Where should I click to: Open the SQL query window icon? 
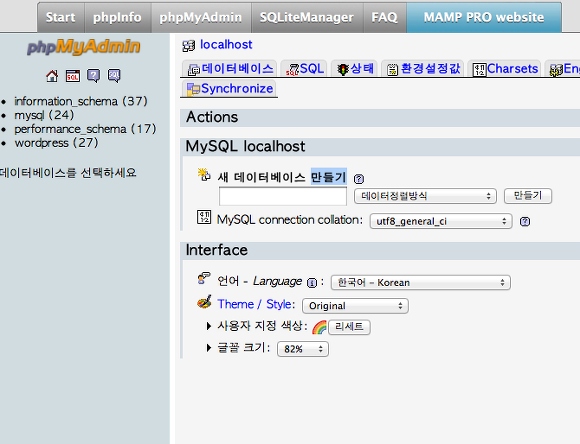click(73, 76)
